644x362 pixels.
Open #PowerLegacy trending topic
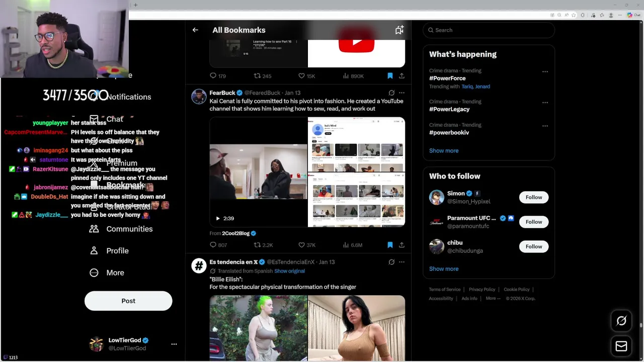449,109
